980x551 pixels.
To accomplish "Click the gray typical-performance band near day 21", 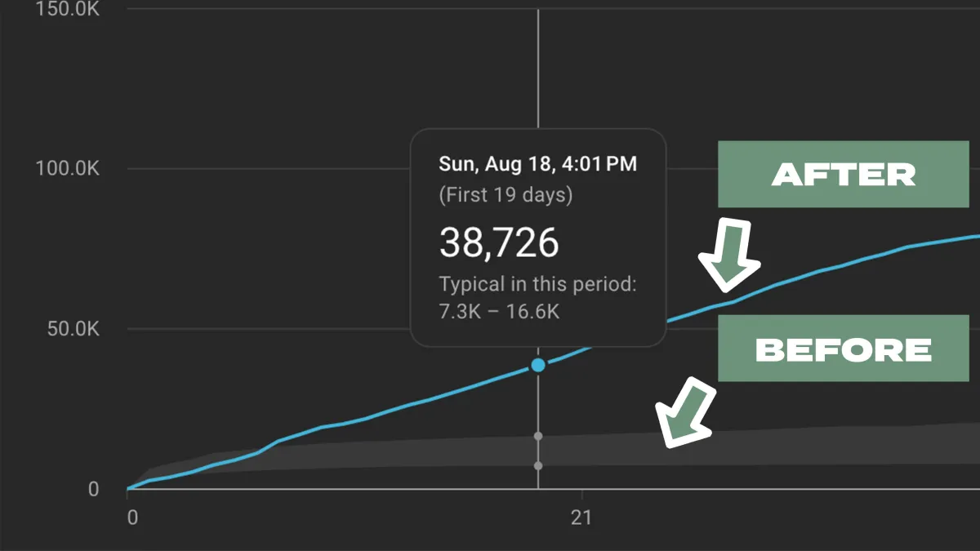I will tap(581, 450).
